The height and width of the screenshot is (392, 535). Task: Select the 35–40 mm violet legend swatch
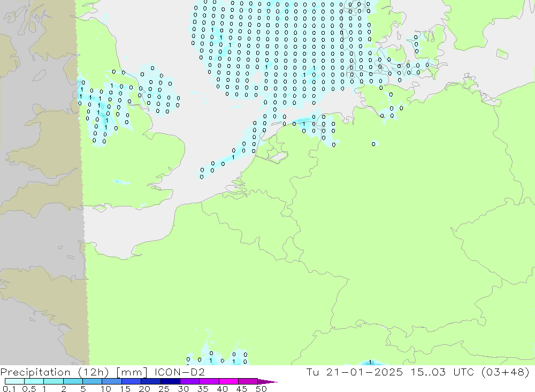209,381
